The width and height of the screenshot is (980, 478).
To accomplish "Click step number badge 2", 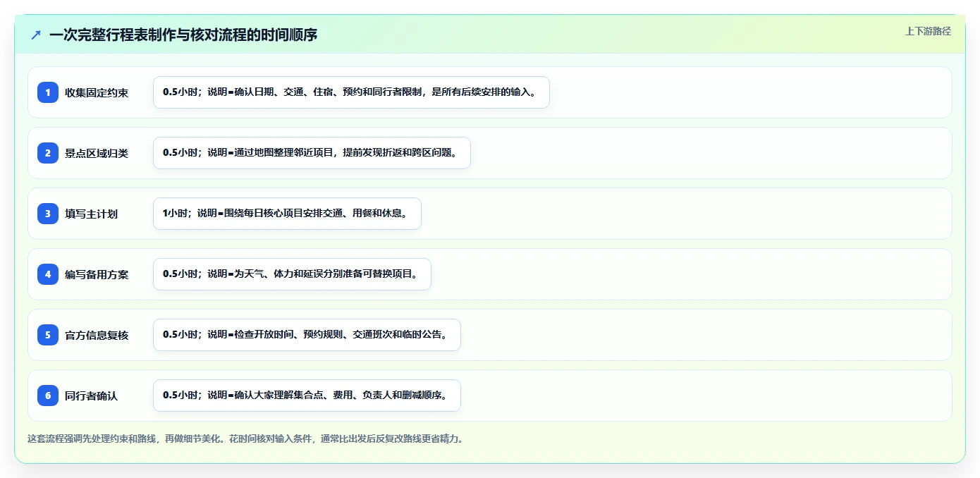I will (48, 153).
